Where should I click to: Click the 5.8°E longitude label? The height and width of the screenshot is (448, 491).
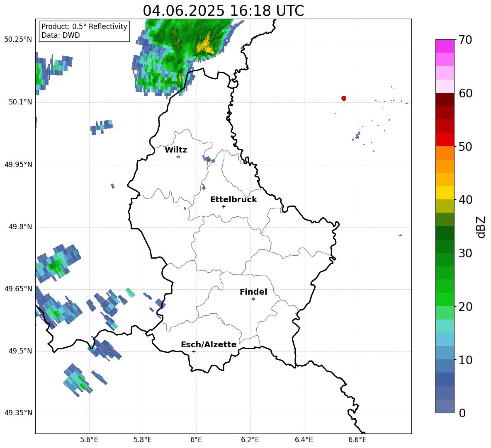point(143,440)
